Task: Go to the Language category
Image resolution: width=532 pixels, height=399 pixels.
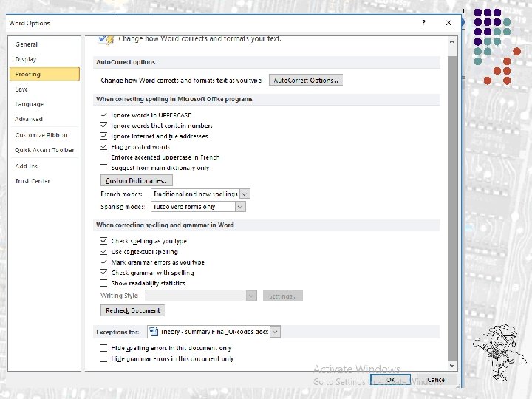Action: 44,104
